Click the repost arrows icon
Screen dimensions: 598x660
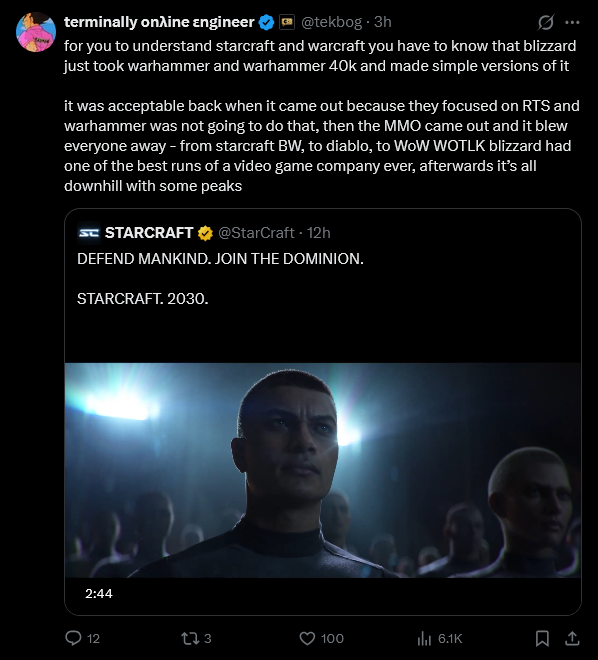click(189, 639)
